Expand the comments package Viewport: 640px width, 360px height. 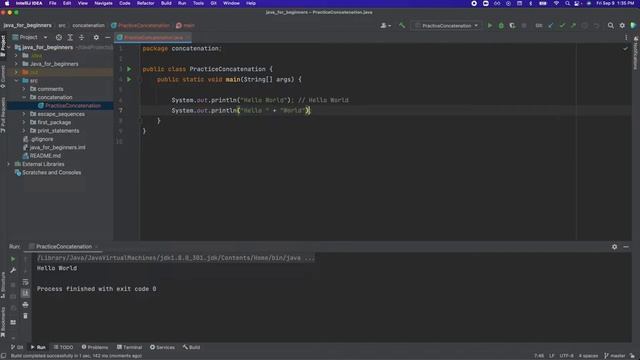click(x=24, y=89)
